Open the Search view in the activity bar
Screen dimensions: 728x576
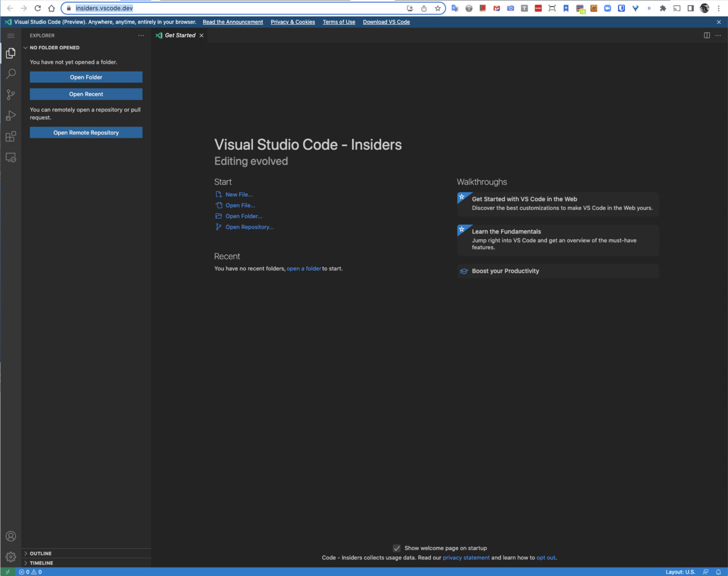[x=10, y=73]
